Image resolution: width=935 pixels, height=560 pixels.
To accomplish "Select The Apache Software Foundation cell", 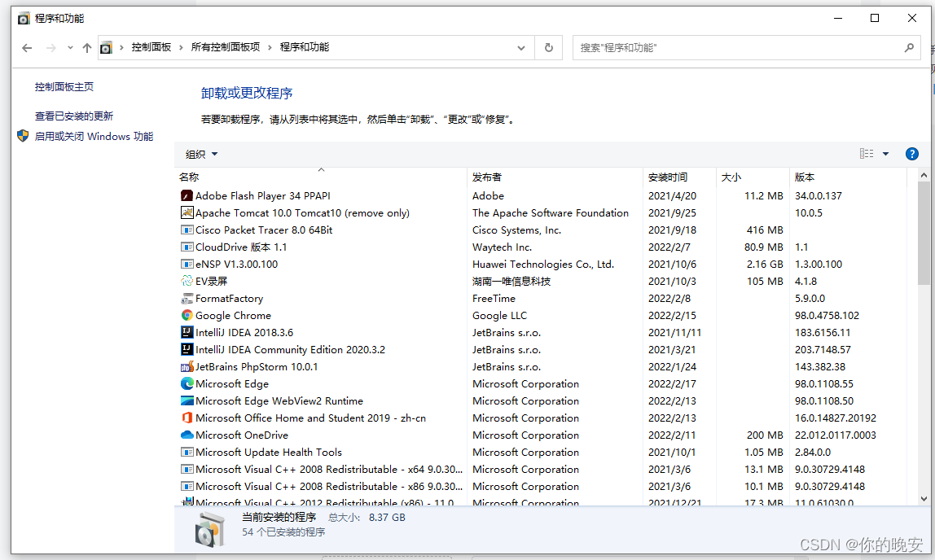I will [551, 212].
